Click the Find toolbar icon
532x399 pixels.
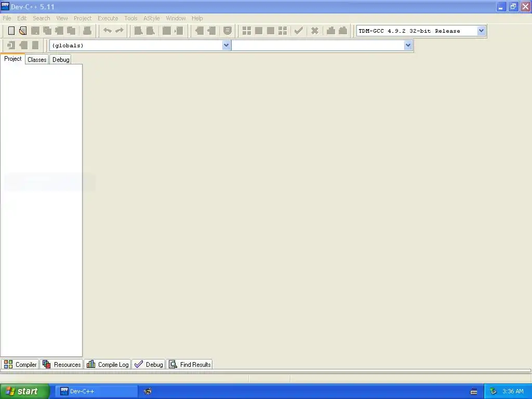pos(138,31)
